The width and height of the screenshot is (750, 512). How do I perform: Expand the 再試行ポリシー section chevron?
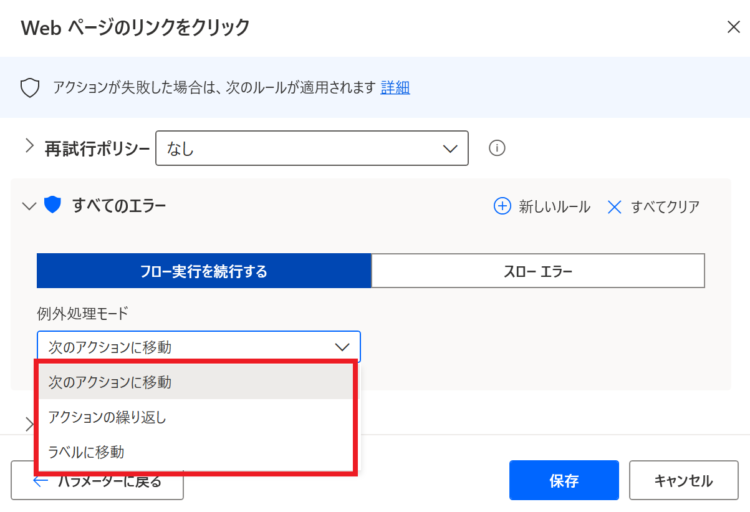(x=29, y=146)
